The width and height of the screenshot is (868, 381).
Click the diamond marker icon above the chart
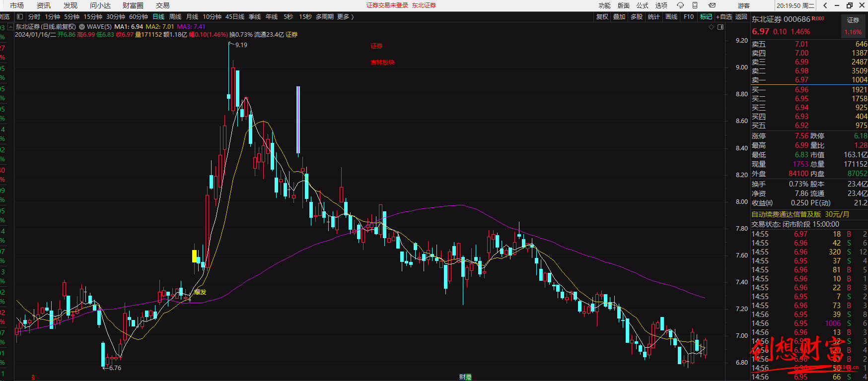pos(712,27)
